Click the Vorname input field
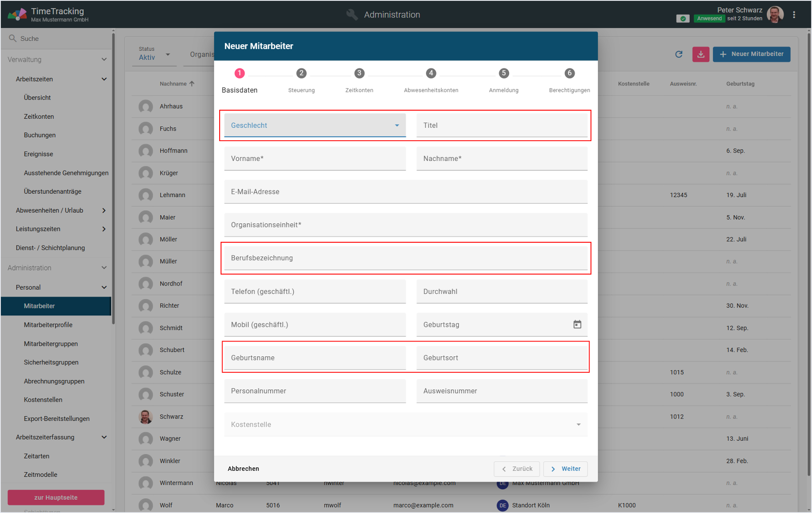The width and height of the screenshot is (812, 513). (x=315, y=159)
